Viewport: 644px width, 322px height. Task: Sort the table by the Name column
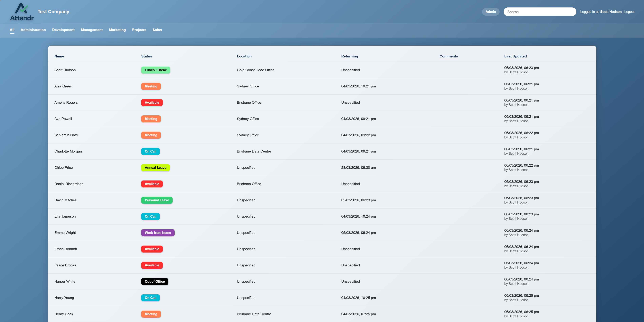(x=59, y=56)
